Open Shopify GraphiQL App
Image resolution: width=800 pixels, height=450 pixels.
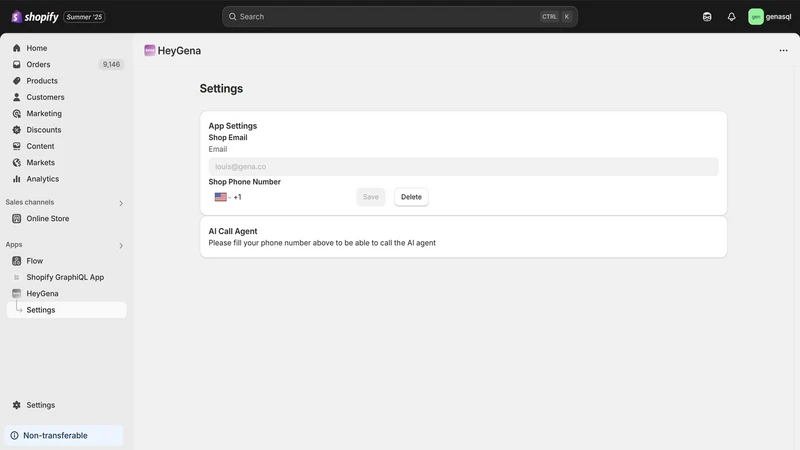66,277
